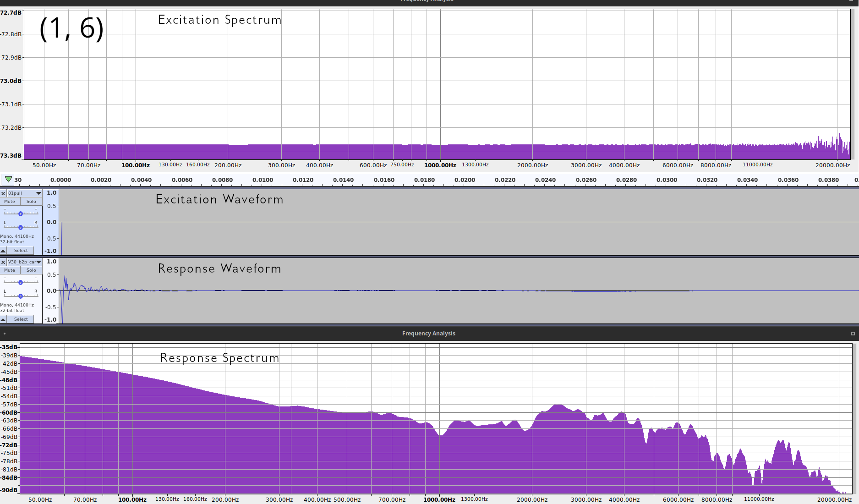This screenshot has height=504, width=859.
Task: Open the 01pull track name dropdown
Action: pos(25,193)
